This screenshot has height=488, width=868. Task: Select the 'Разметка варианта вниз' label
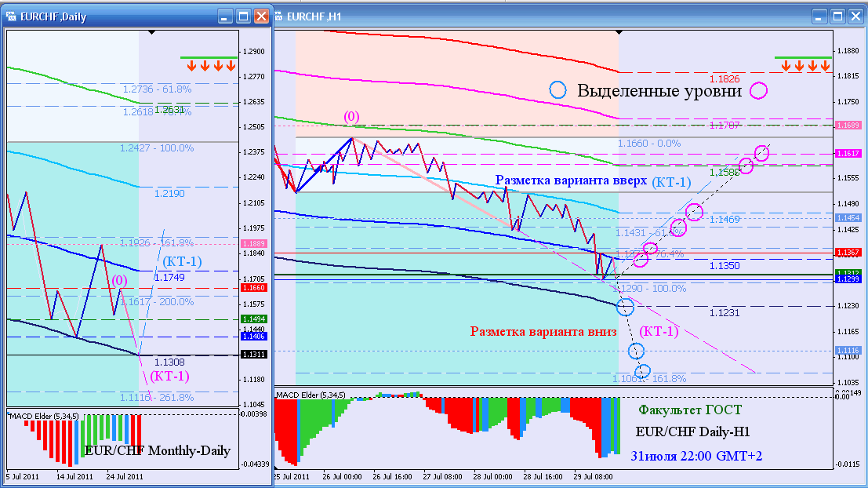coord(543,331)
